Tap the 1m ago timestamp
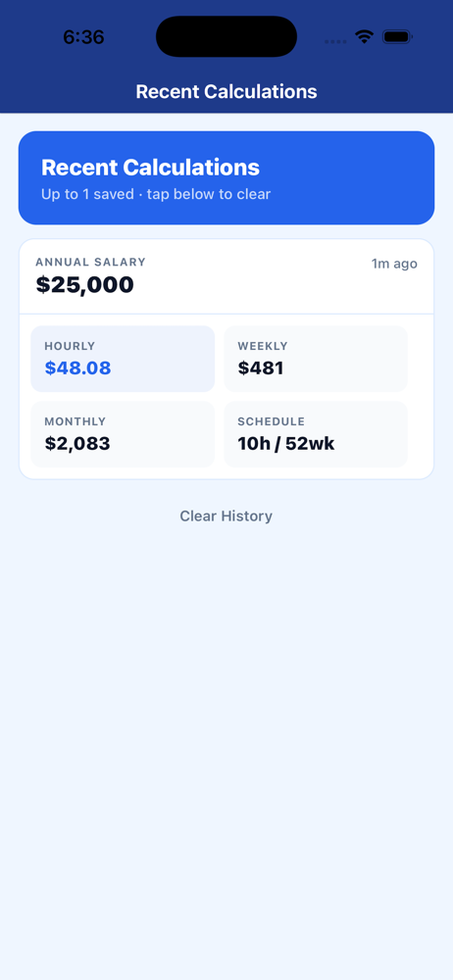The height and width of the screenshot is (980, 453). tap(394, 264)
